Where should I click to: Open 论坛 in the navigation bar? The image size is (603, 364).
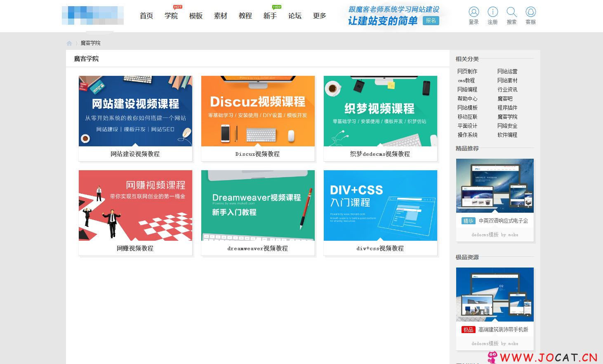click(x=295, y=16)
